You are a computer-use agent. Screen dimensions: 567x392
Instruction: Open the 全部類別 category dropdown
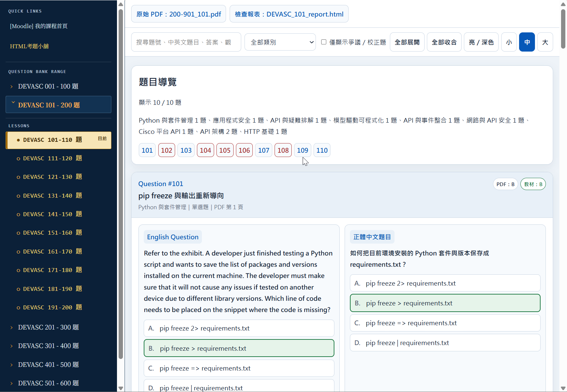[280, 42]
